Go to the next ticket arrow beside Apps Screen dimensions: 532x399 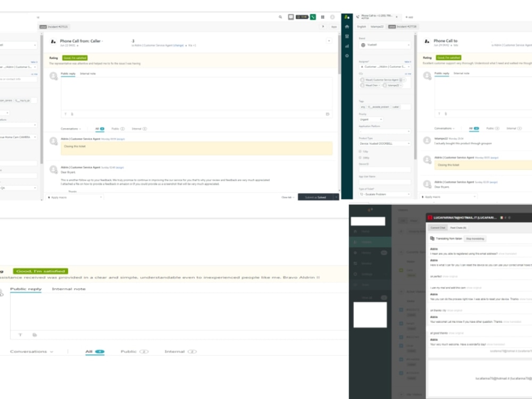323,27
